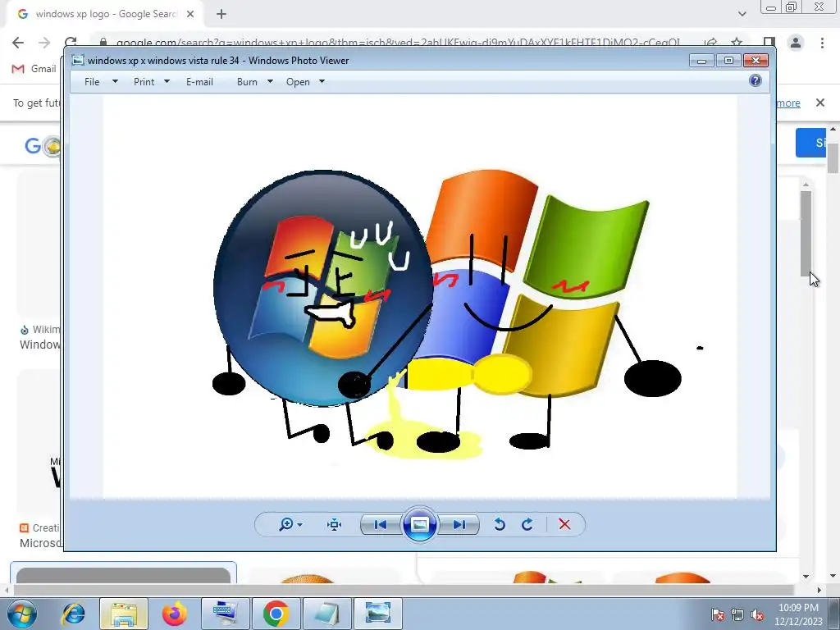Expand the Burn dropdown arrow
This screenshot has height=630, width=840.
(x=270, y=81)
